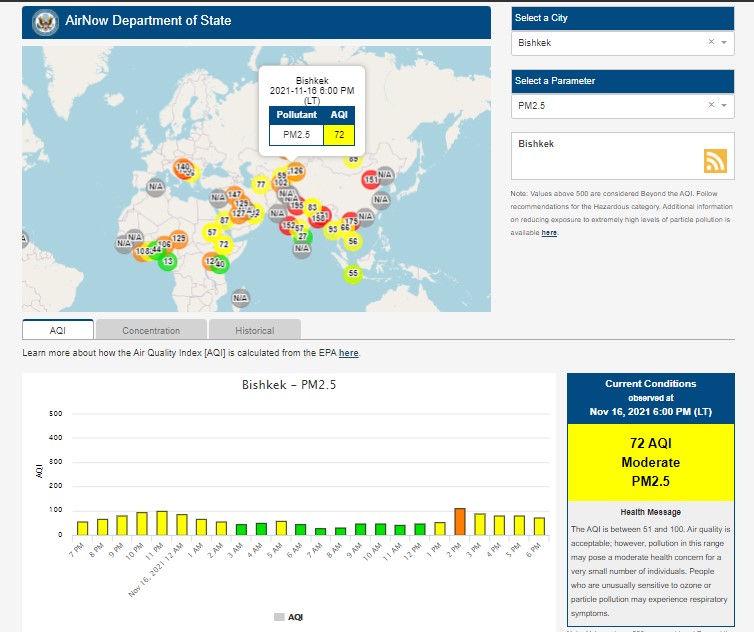The height and width of the screenshot is (632, 754).
Task: Click the map marker showing 55
Action: pyautogui.click(x=353, y=273)
